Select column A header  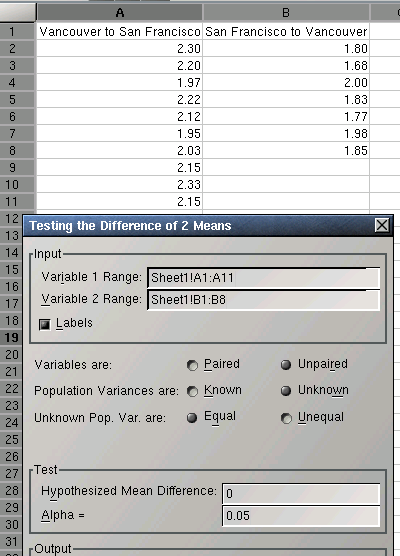[120, 13]
